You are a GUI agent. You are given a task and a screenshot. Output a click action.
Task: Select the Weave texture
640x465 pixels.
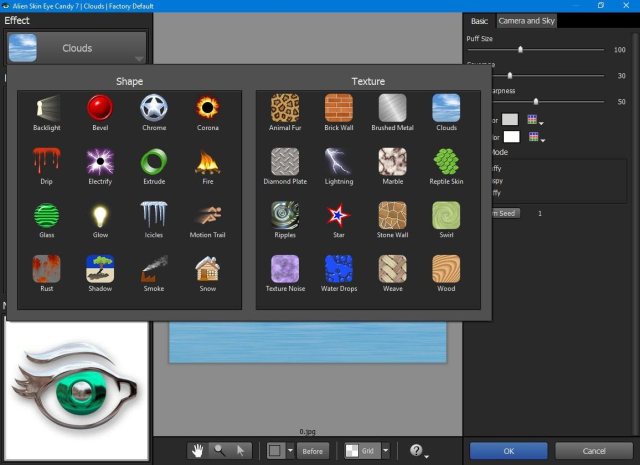click(x=392, y=269)
